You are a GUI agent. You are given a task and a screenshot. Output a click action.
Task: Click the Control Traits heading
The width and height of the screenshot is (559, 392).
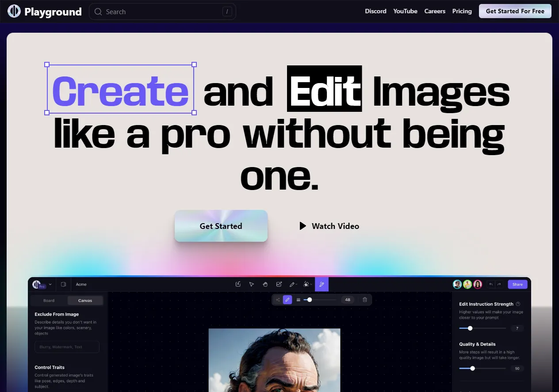(x=50, y=367)
